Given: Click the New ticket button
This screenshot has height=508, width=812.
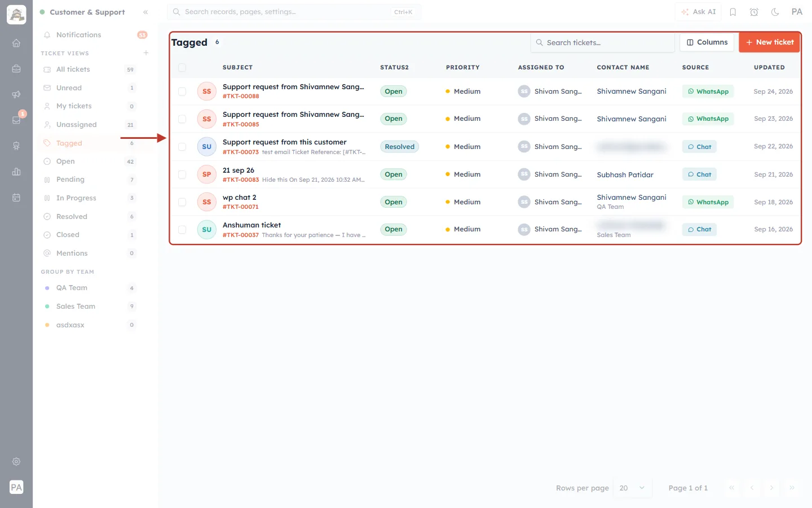Looking at the screenshot, I should [770, 42].
